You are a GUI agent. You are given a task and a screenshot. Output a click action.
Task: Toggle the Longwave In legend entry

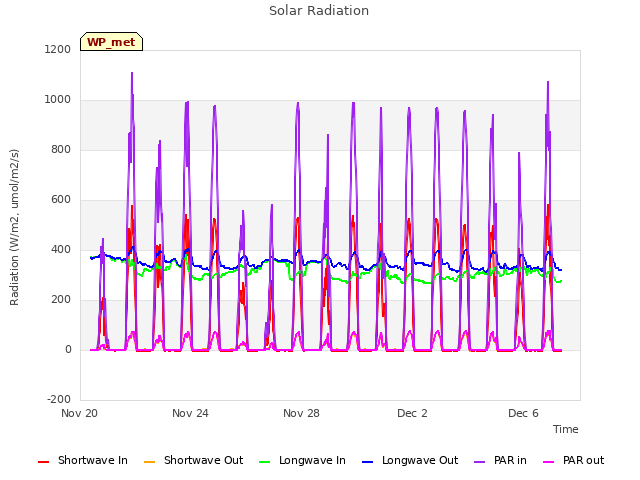302,460
